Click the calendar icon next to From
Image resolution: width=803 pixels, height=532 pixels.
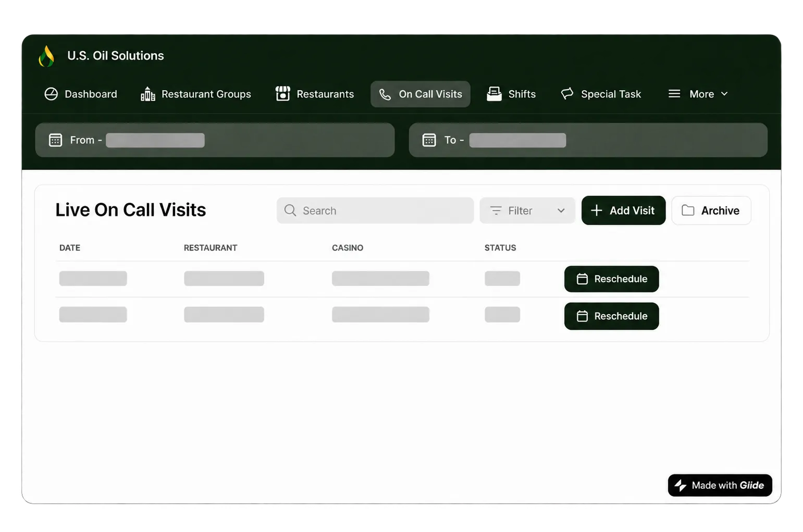coord(55,140)
